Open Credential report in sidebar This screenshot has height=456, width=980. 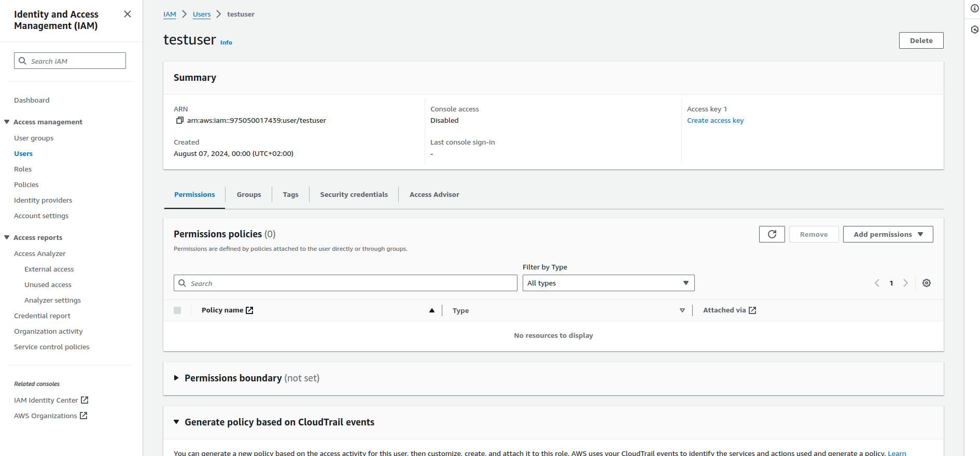point(42,316)
